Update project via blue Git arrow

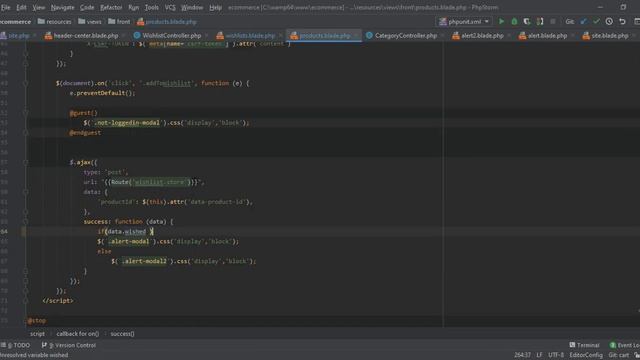(x=583, y=22)
